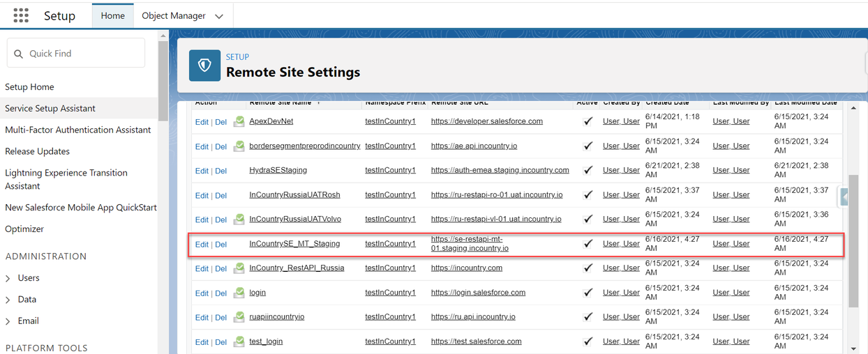Click the PLATFORM TOOLS section heading
The width and height of the screenshot is (868, 354).
(46, 348)
